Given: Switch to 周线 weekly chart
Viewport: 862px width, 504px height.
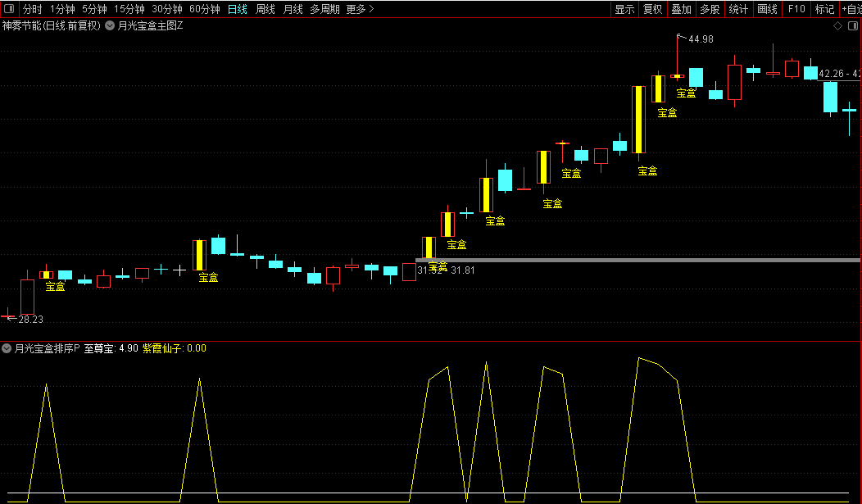Looking at the screenshot, I should pos(265,9).
